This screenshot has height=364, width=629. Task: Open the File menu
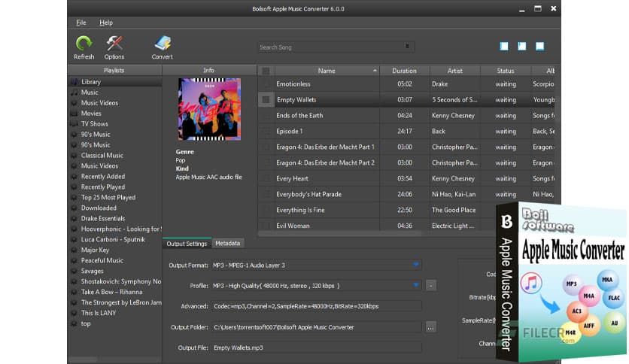coord(81,23)
